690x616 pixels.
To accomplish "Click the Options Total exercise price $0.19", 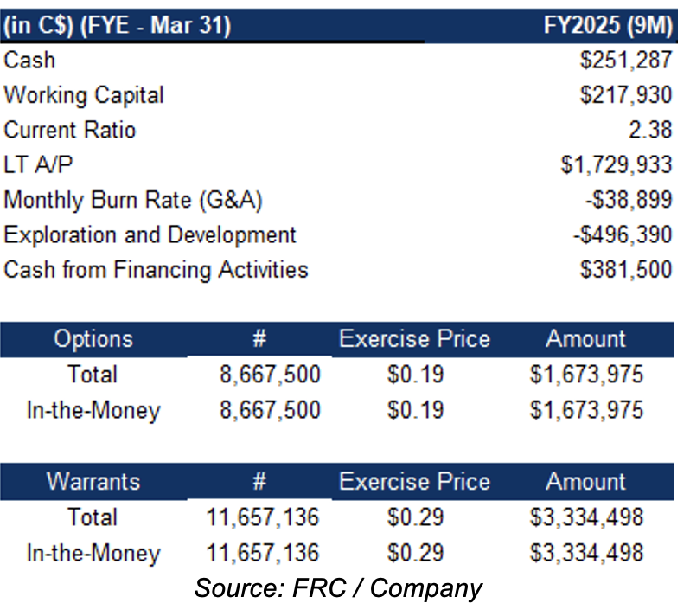I will tap(414, 374).
